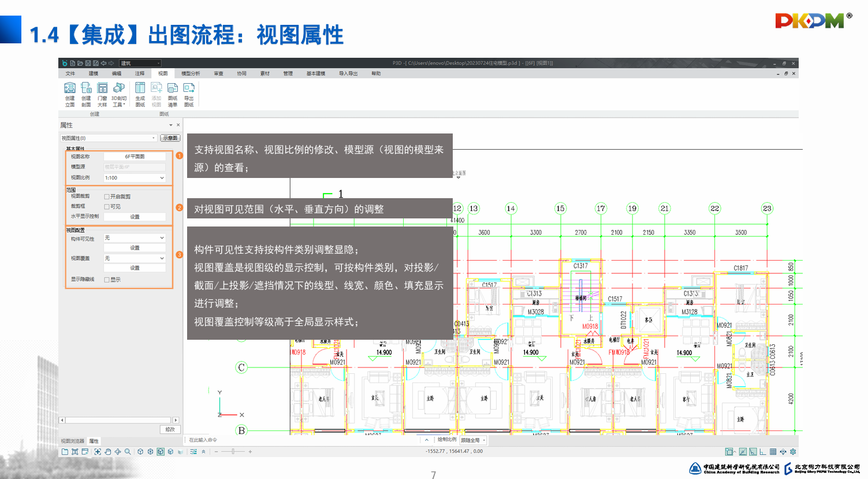Switch to the 基本建模 ribbon tab

point(316,73)
